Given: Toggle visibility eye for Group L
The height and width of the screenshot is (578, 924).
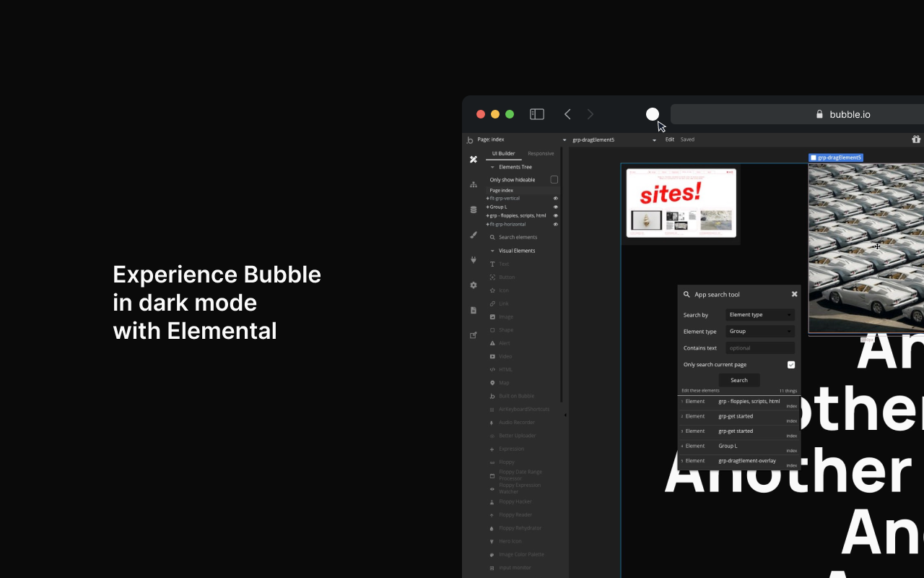Looking at the screenshot, I should pos(556,207).
